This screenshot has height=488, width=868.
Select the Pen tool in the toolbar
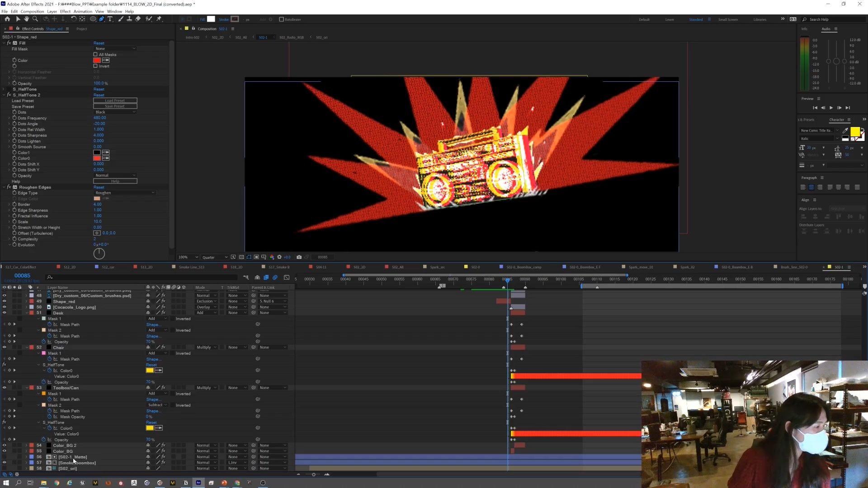click(101, 19)
